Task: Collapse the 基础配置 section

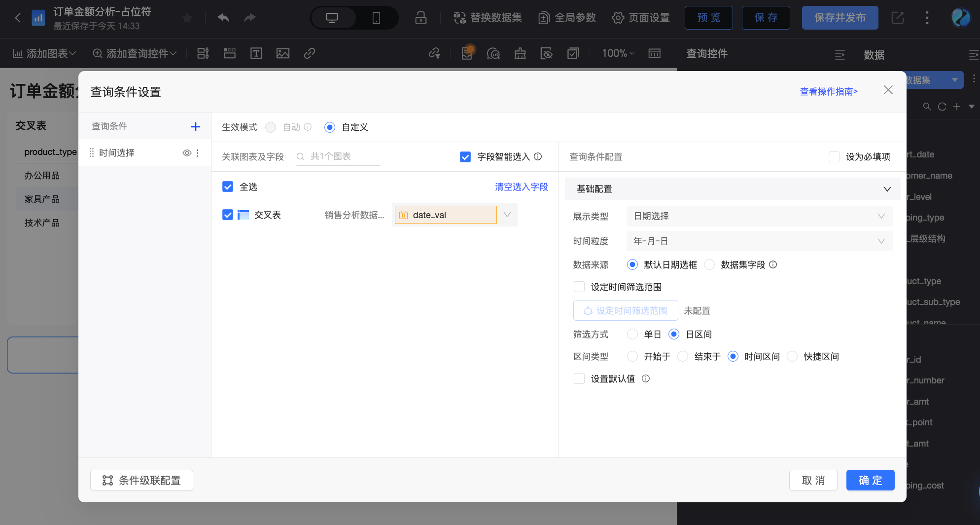Action: 887,188
